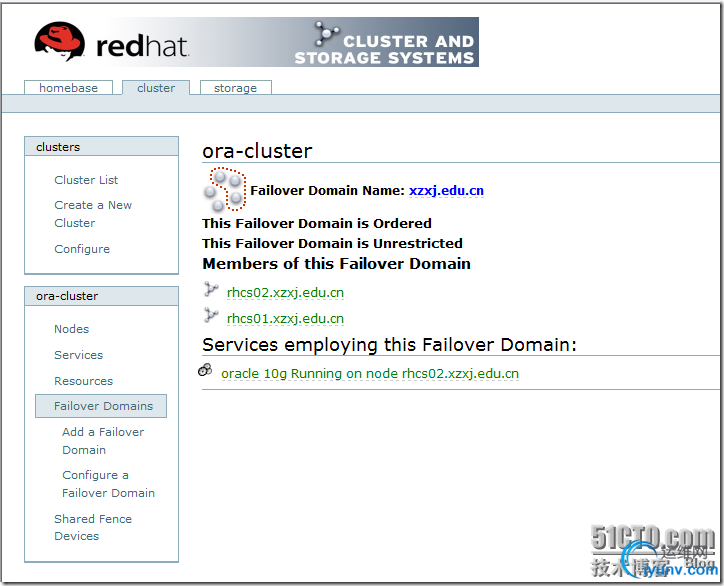Click the ora-cluster sidebar panel header
The width and height of the screenshot is (724, 586).
[x=101, y=296]
